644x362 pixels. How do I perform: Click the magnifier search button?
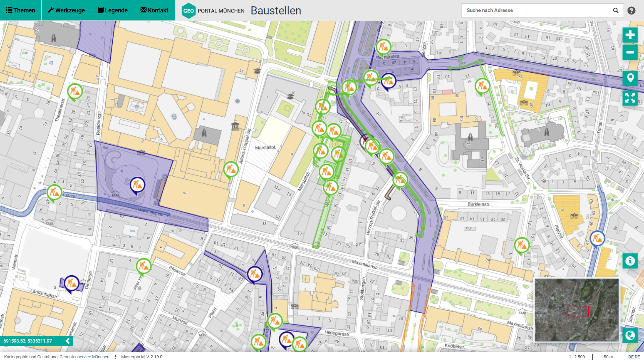pos(616,10)
